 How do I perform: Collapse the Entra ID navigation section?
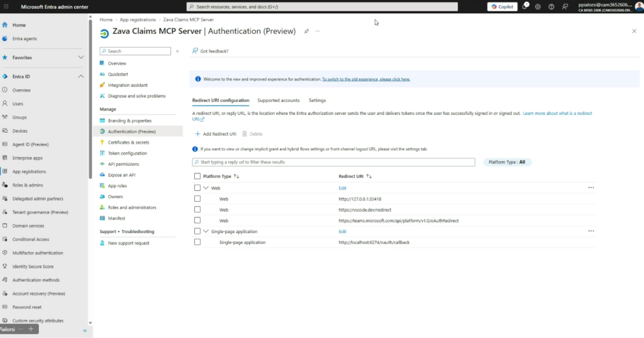click(x=80, y=76)
